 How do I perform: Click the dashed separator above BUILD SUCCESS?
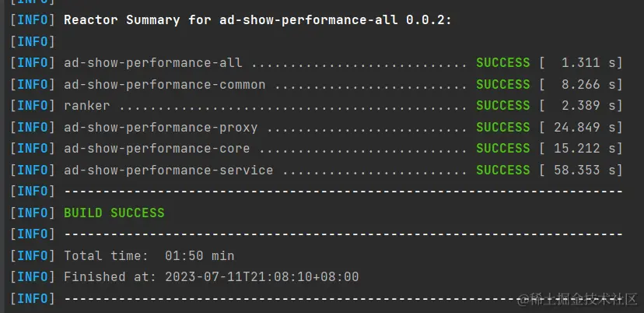(x=342, y=192)
